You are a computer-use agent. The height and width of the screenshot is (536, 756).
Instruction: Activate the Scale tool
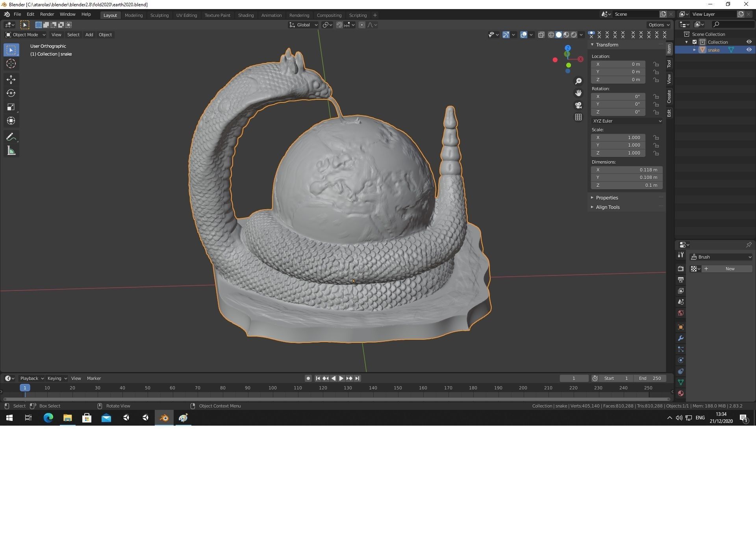click(x=11, y=107)
